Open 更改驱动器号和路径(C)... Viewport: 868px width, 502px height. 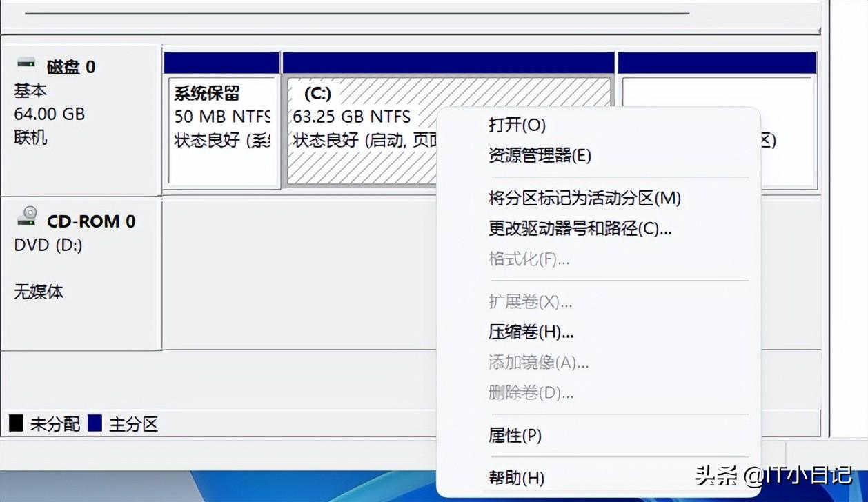580,229
